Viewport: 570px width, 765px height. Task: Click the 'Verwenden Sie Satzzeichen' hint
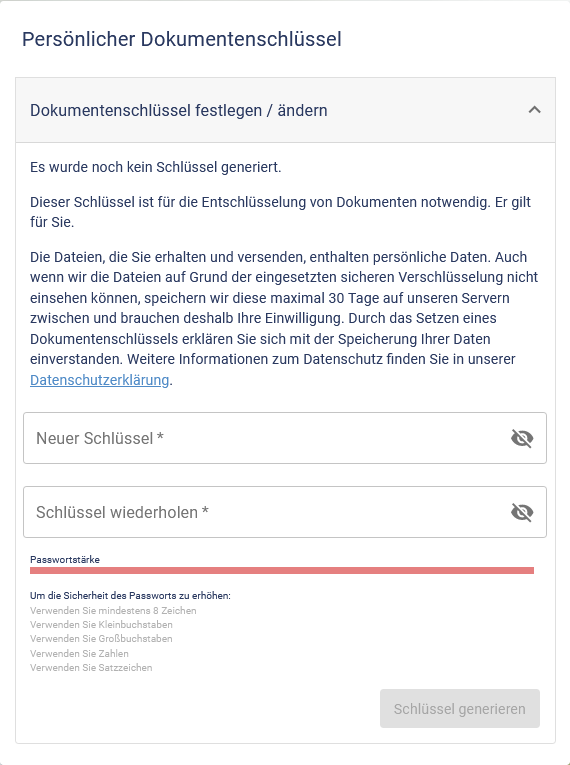(91, 667)
